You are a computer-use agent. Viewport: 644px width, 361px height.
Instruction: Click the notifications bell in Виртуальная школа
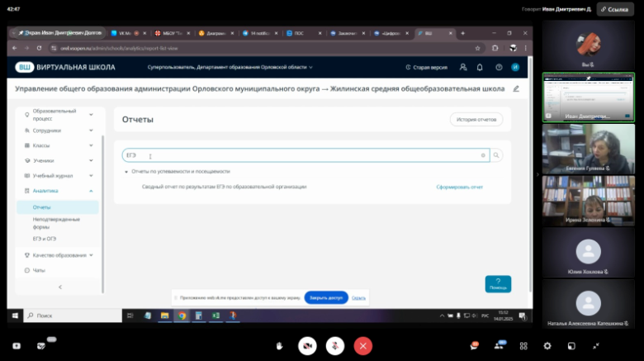[480, 67]
